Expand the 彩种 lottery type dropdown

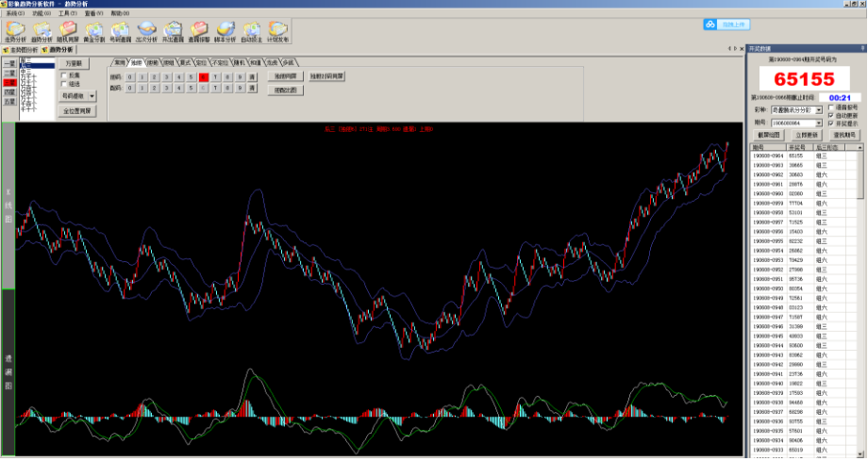(818, 110)
